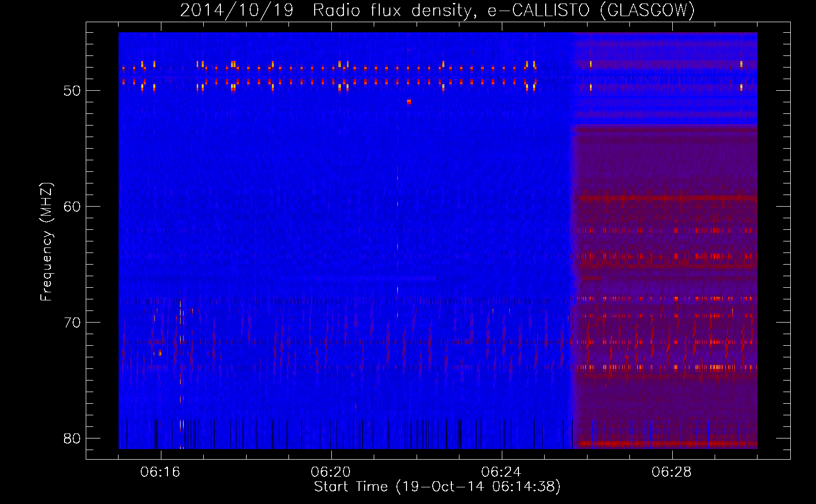
Task: Click the frequency axis tick label '80'
Action: 72,438
